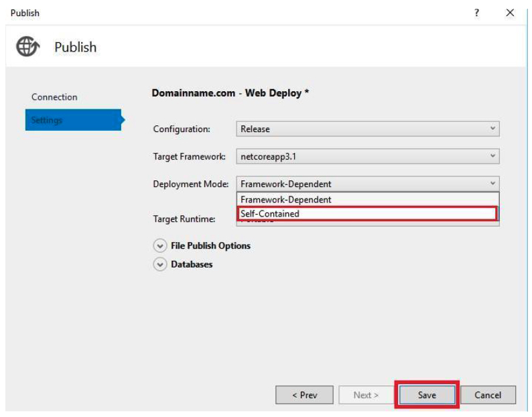
Task: Click the Deployment Mode: label
Action: click(x=191, y=184)
